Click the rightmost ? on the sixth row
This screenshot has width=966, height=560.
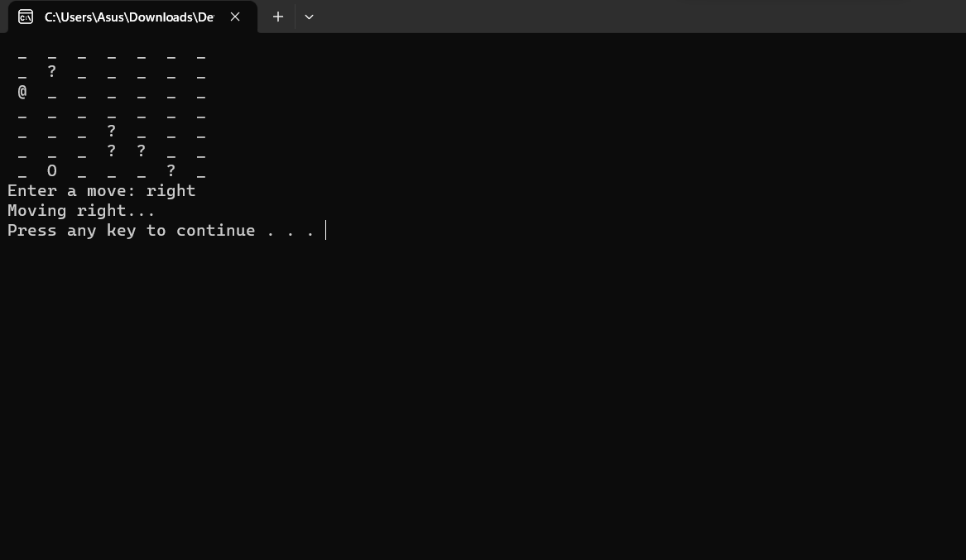tap(141, 151)
